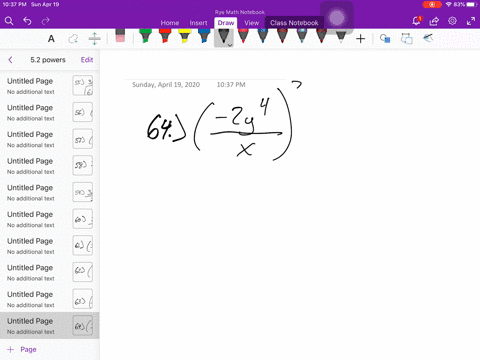Choose the green highlighter

pos(145,36)
